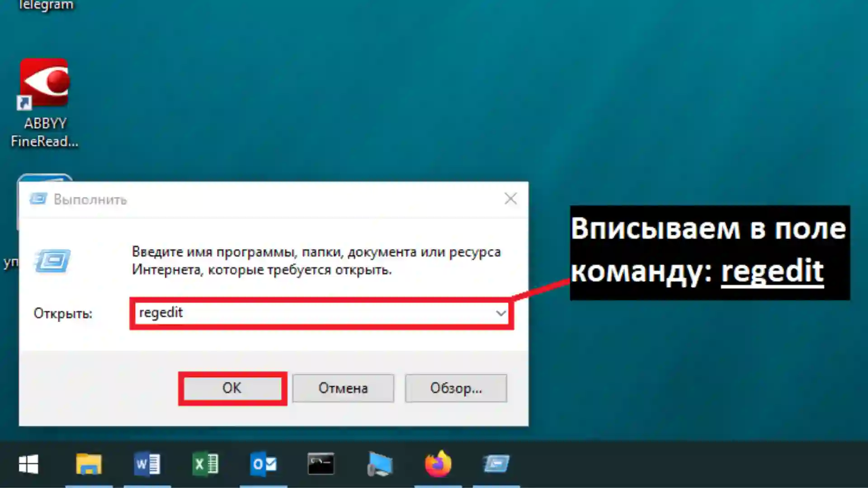Image resolution: width=868 pixels, height=488 pixels.
Task: Launch Firefox from the taskbar
Action: (x=438, y=464)
